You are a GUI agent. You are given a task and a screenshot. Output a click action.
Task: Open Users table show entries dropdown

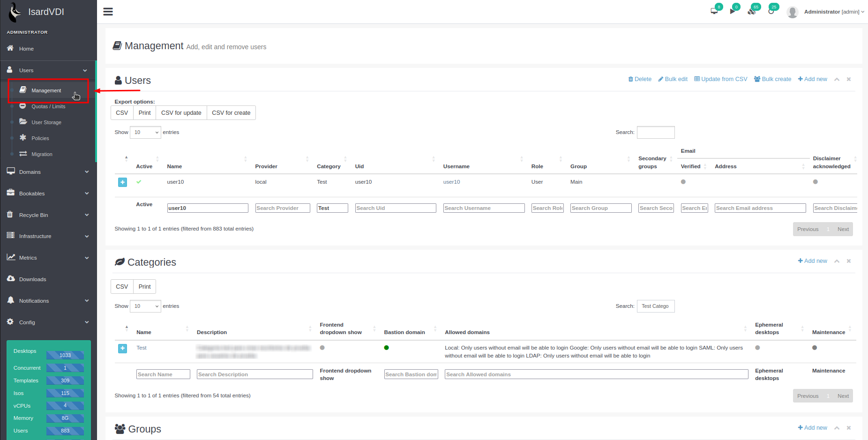145,133
